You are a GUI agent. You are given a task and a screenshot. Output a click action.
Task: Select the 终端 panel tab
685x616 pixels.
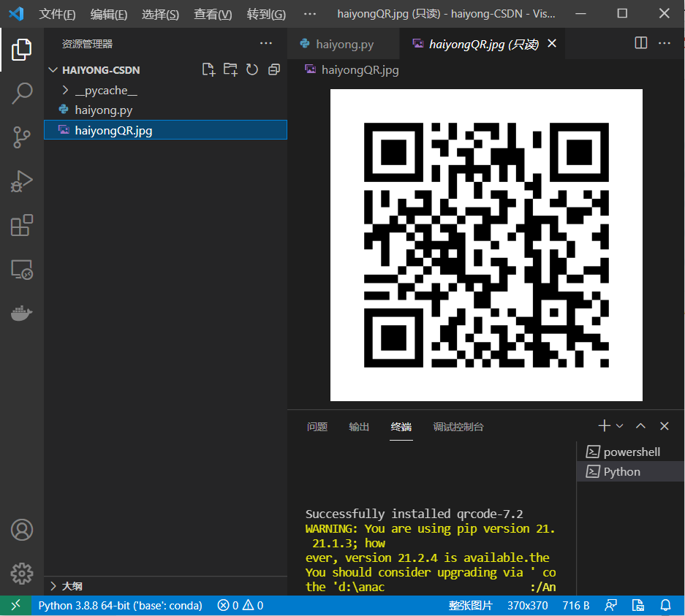401,427
